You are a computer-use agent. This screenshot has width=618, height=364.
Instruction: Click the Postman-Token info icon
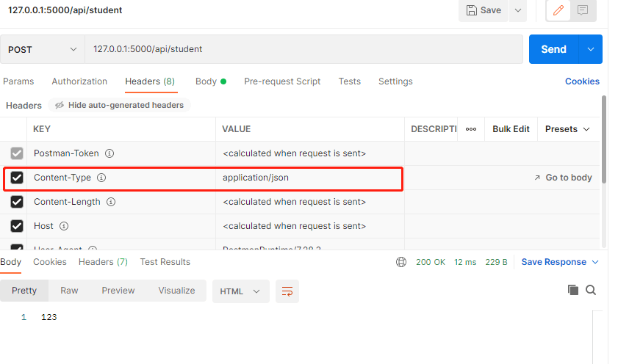click(x=109, y=153)
